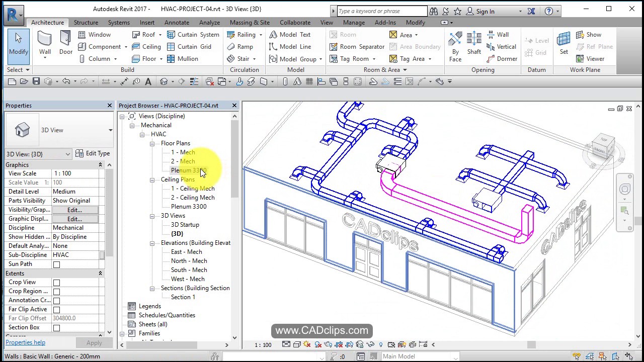Click the 1 : 100 view scale control
The width and height of the screenshot is (644, 362).
pos(263,345)
